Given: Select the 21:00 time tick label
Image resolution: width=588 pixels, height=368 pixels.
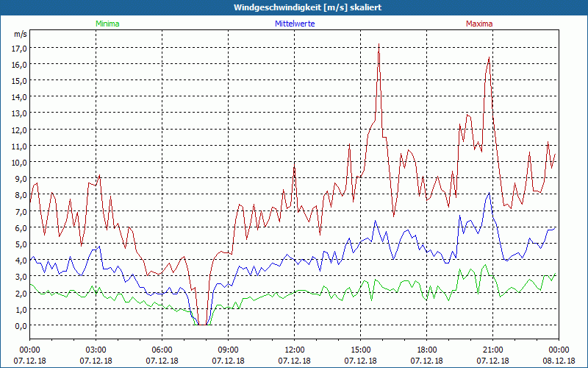Looking at the screenshot, I should click(x=492, y=350).
